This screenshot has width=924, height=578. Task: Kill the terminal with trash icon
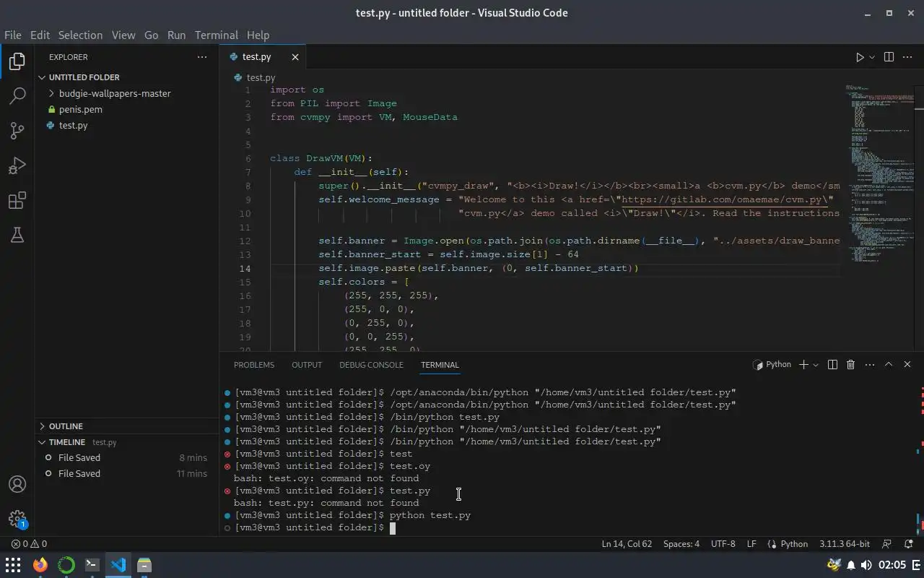click(x=850, y=365)
